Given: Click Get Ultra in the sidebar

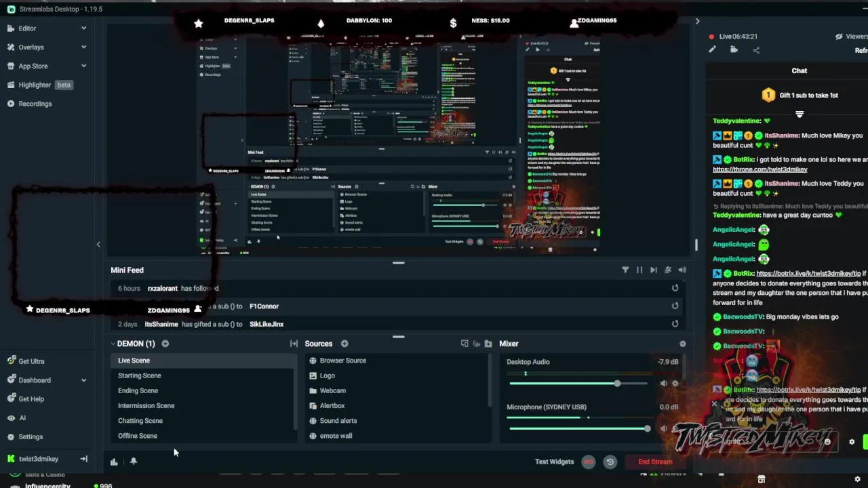Looking at the screenshot, I should [31, 361].
